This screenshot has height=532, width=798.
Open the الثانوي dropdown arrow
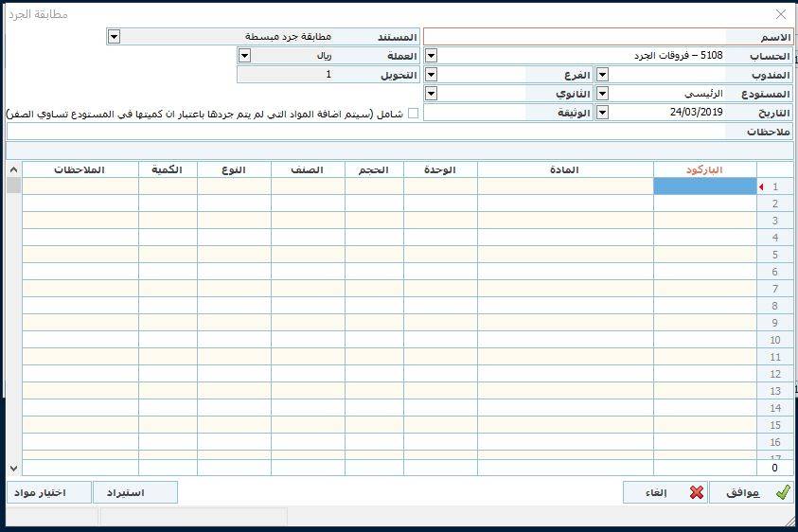(x=431, y=94)
